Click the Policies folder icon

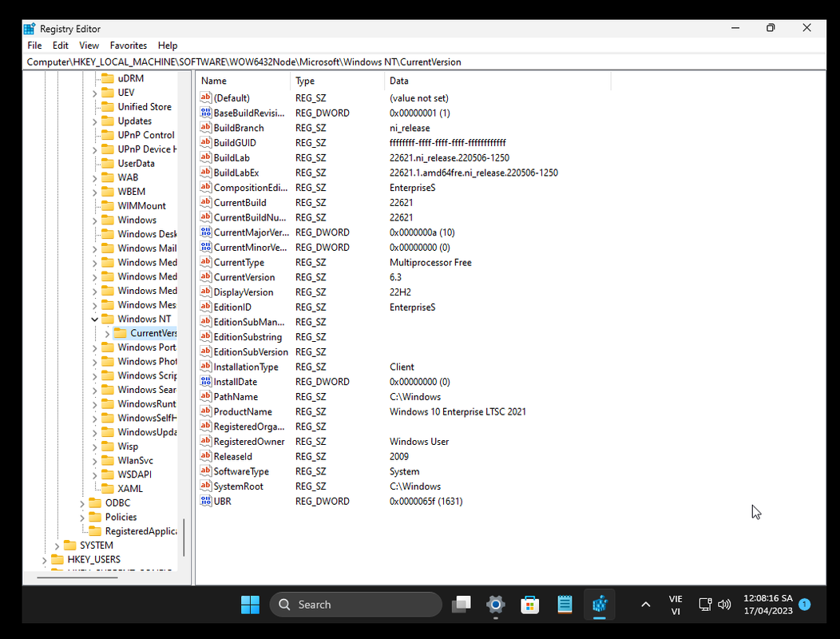(x=95, y=517)
